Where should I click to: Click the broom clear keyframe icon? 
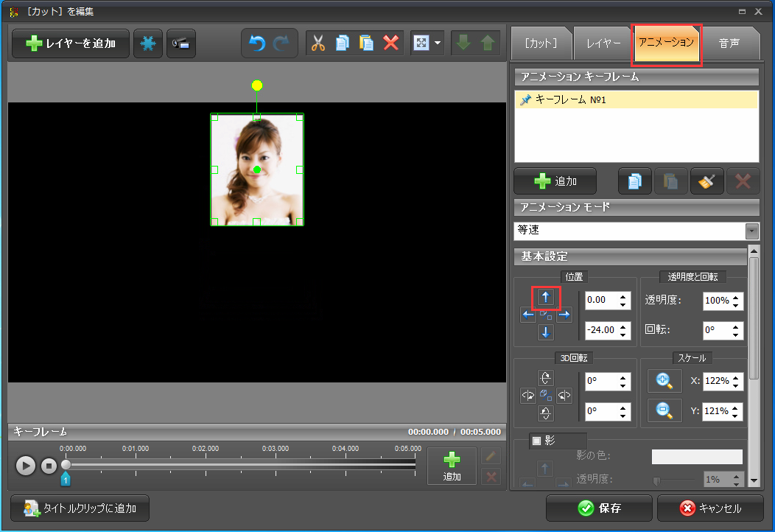tap(706, 181)
